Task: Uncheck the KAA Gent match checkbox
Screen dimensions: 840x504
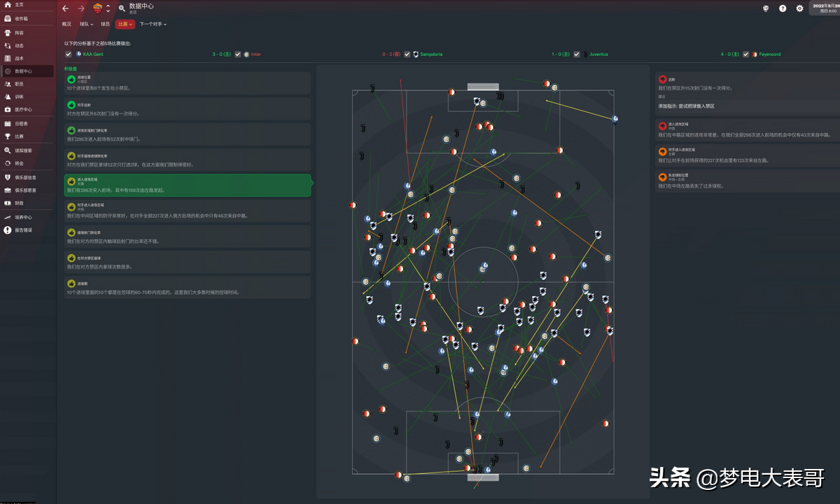Action: (69, 54)
